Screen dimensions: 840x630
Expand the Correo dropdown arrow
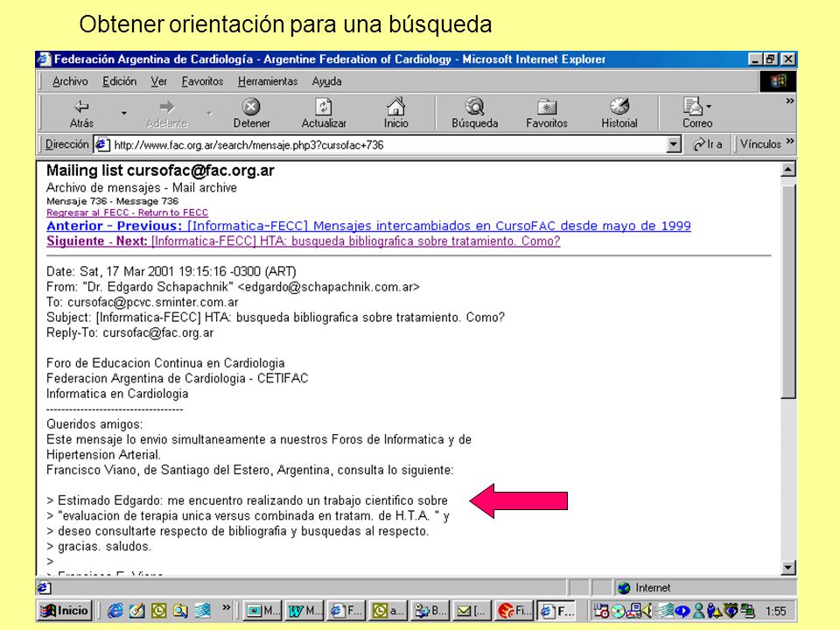[709, 107]
